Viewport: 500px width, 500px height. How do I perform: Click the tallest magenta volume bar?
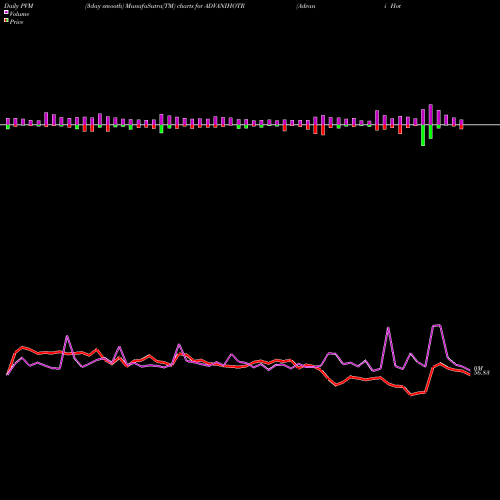pyautogui.click(x=431, y=115)
